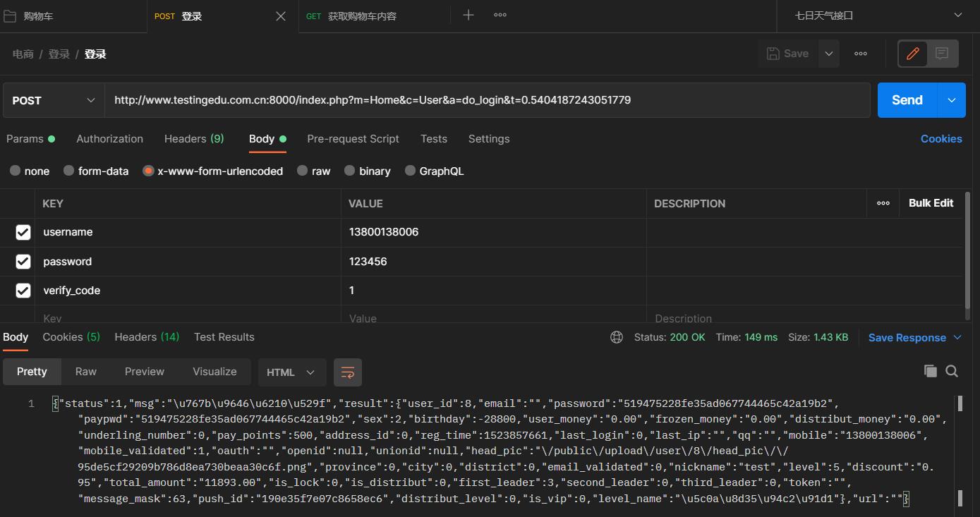Switch response view to Visualize

click(214, 372)
